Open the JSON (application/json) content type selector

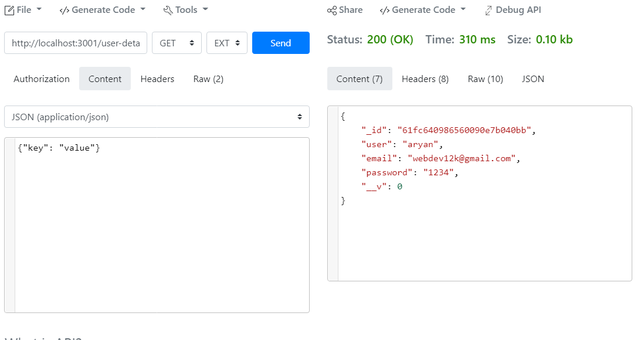tap(157, 117)
